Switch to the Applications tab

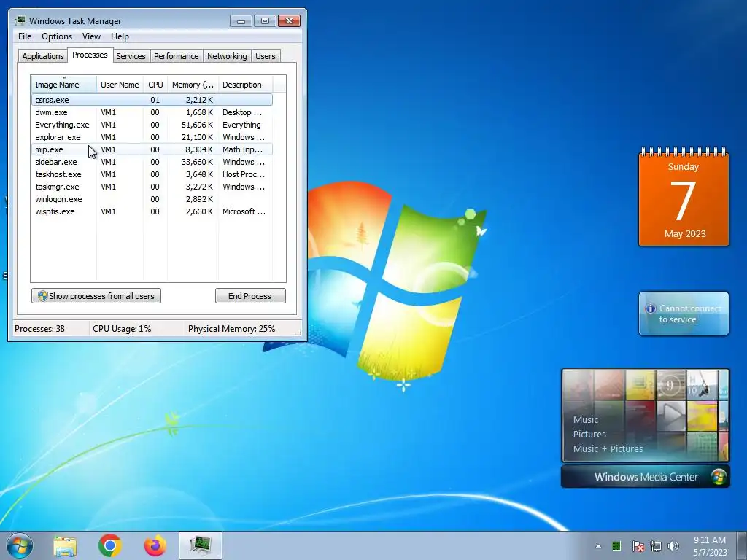(x=43, y=56)
